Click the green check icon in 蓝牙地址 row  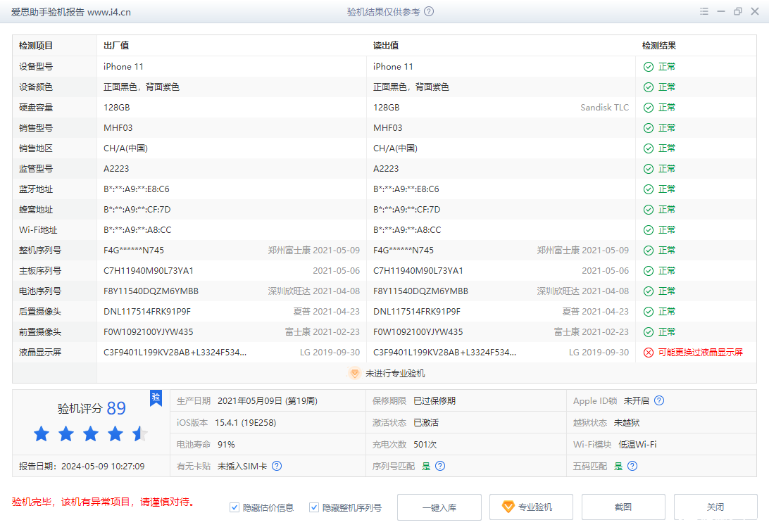pyautogui.click(x=649, y=189)
